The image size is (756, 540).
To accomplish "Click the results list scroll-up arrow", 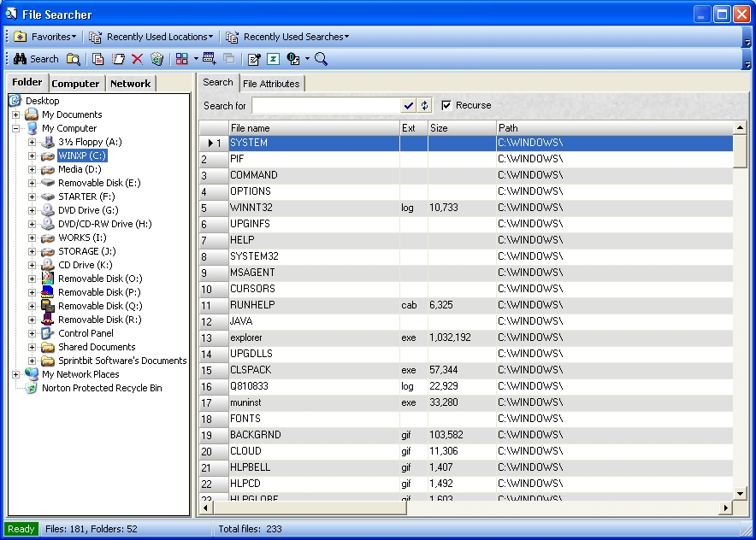I will pyautogui.click(x=740, y=127).
